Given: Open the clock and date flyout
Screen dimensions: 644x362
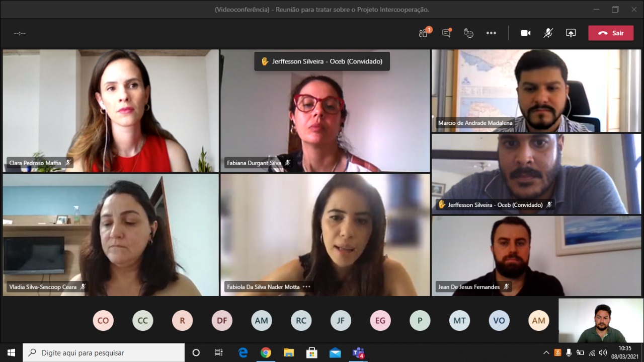Looking at the screenshot, I should click(624, 352).
